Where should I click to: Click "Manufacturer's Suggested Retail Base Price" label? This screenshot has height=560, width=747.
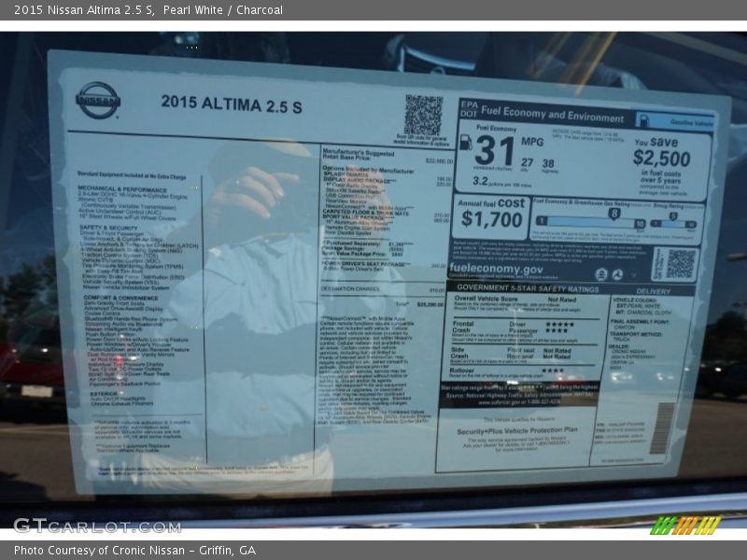(x=359, y=154)
